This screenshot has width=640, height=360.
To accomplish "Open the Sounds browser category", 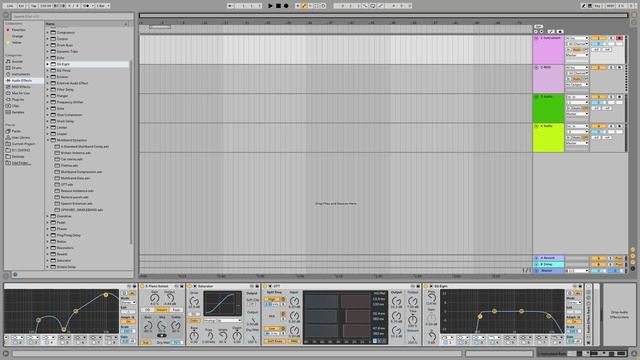I will point(17,62).
